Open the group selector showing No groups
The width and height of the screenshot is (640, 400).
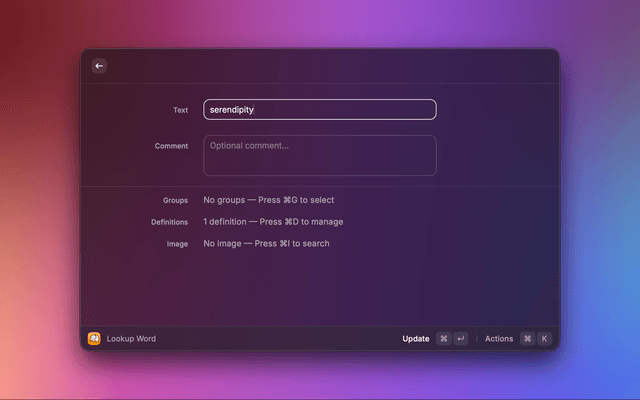tap(268, 200)
